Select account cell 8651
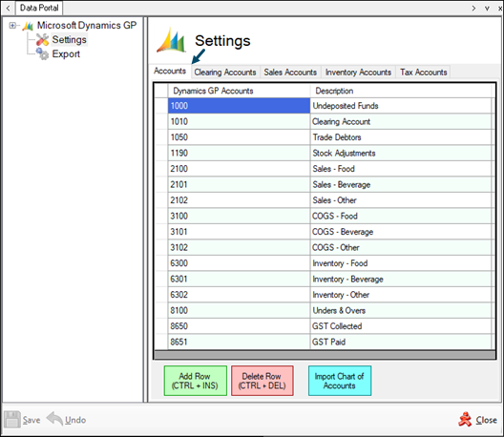The image size is (504, 437). (239, 342)
